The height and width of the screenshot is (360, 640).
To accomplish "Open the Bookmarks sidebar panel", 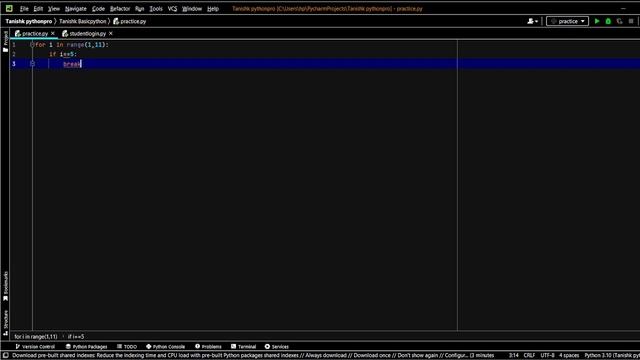I will point(5,286).
